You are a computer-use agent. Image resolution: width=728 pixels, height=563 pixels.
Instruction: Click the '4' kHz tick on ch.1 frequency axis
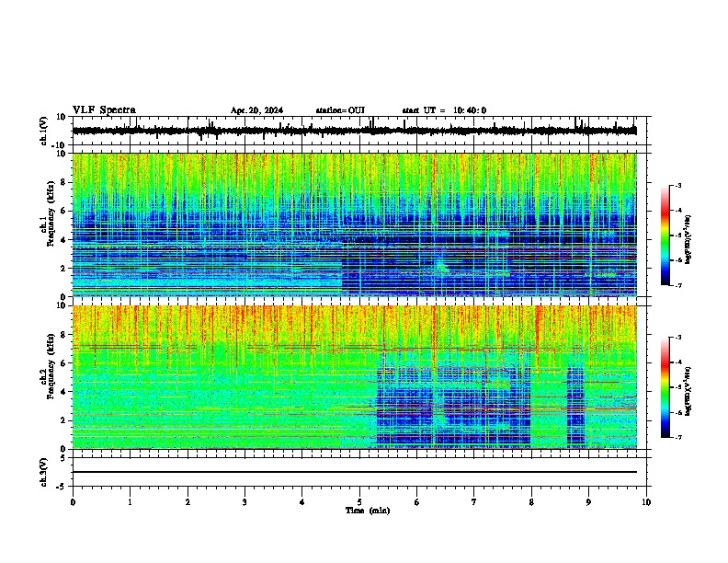point(63,240)
